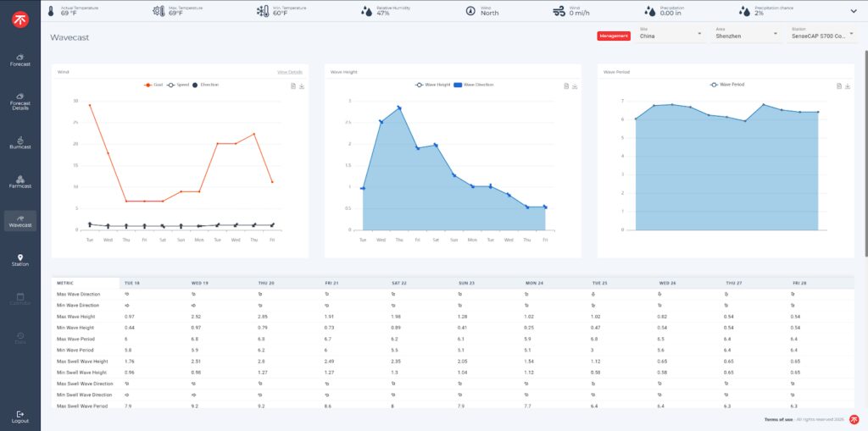The image size is (868, 431).
Task: Download the Wind chart
Action: [x=302, y=86]
